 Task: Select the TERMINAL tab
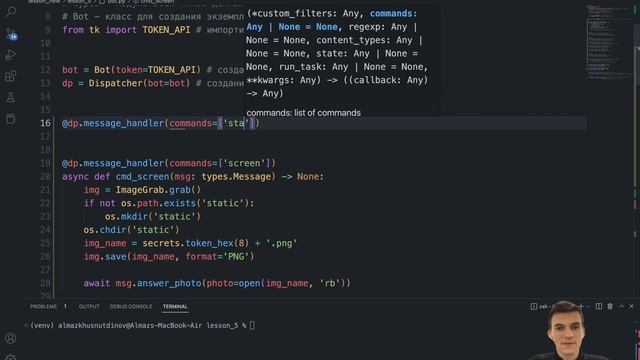click(x=175, y=307)
